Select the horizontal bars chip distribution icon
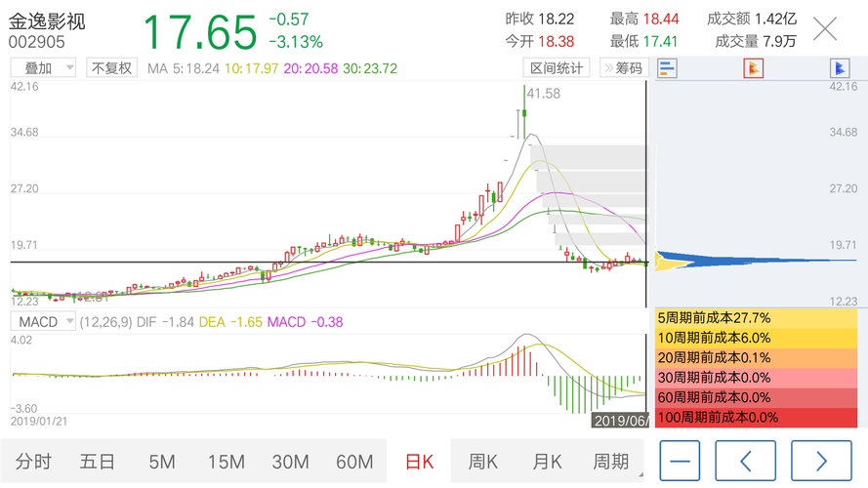Image resolution: width=868 pixels, height=488 pixels. click(x=667, y=68)
